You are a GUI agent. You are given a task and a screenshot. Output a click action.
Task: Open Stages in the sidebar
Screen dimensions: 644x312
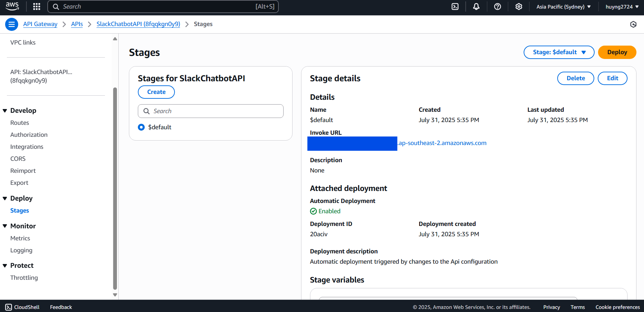click(20, 211)
